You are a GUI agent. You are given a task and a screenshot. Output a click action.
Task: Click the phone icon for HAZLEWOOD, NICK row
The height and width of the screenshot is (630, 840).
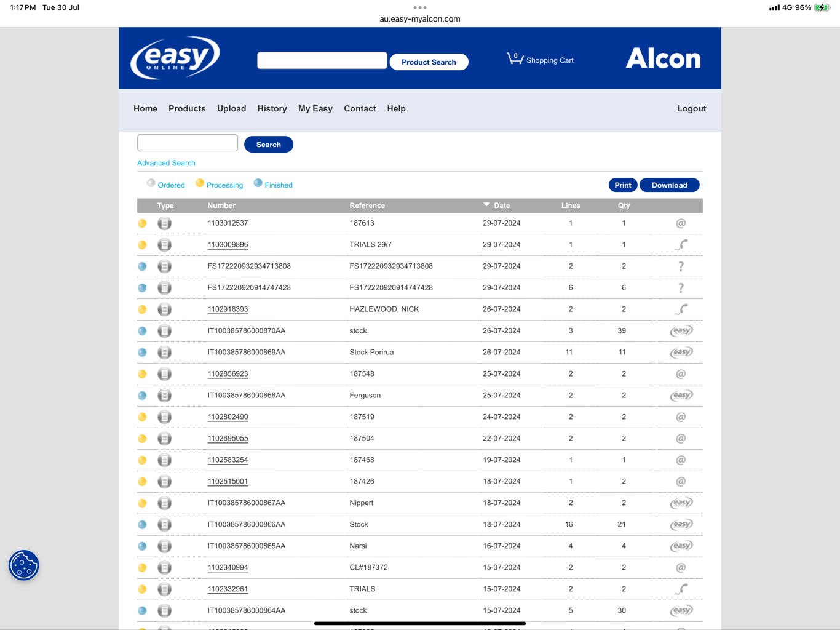coord(681,309)
